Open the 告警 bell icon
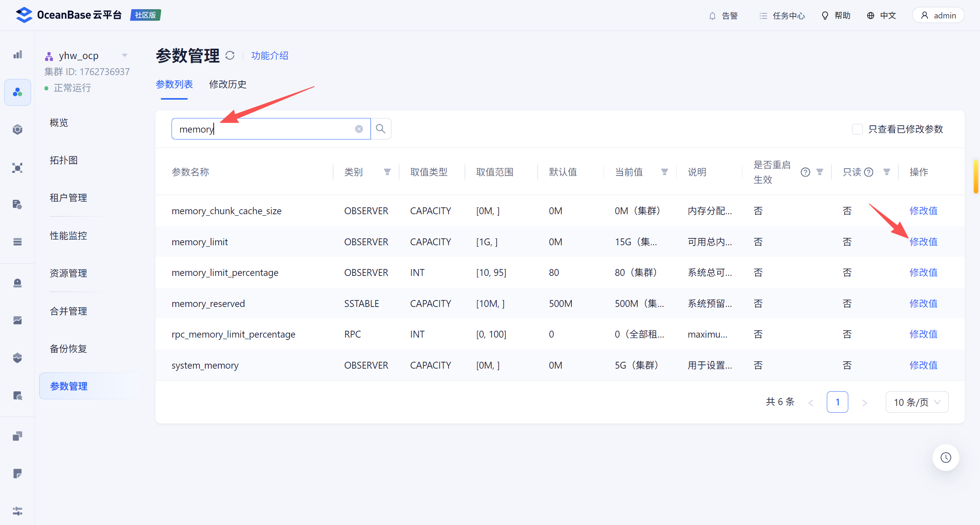This screenshot has width=980, height=525. [x=712, y=16]
